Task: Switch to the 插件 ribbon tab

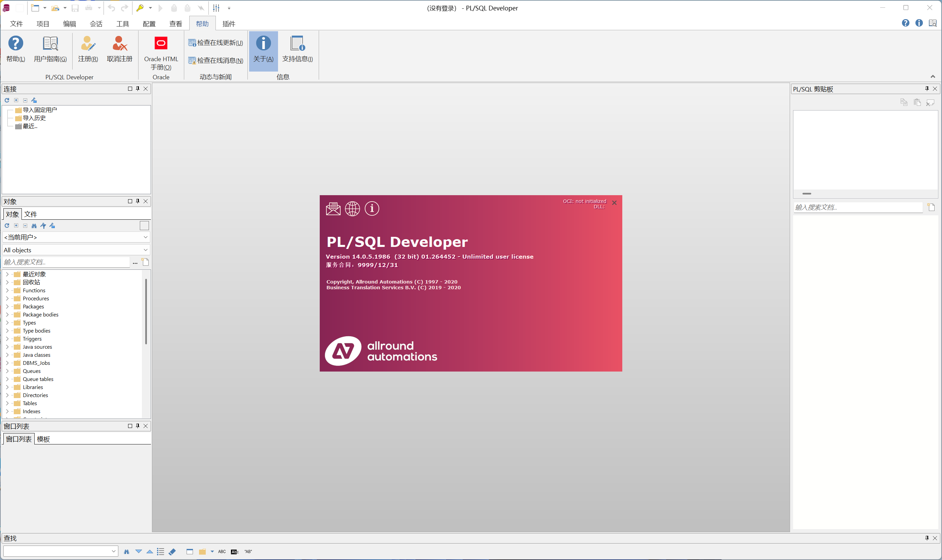Action: pos(229,24)
